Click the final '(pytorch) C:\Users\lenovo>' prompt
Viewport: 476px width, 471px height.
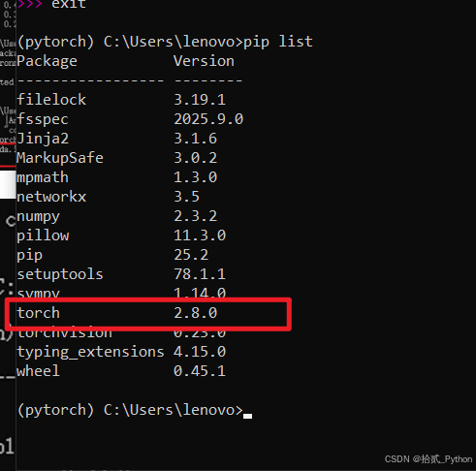coord(130,410)
